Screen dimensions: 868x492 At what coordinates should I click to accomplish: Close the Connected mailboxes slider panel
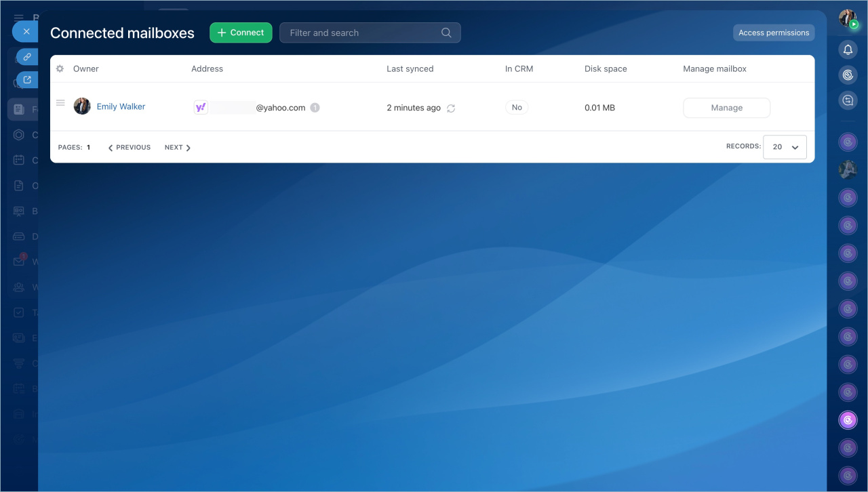click(26, 32)
